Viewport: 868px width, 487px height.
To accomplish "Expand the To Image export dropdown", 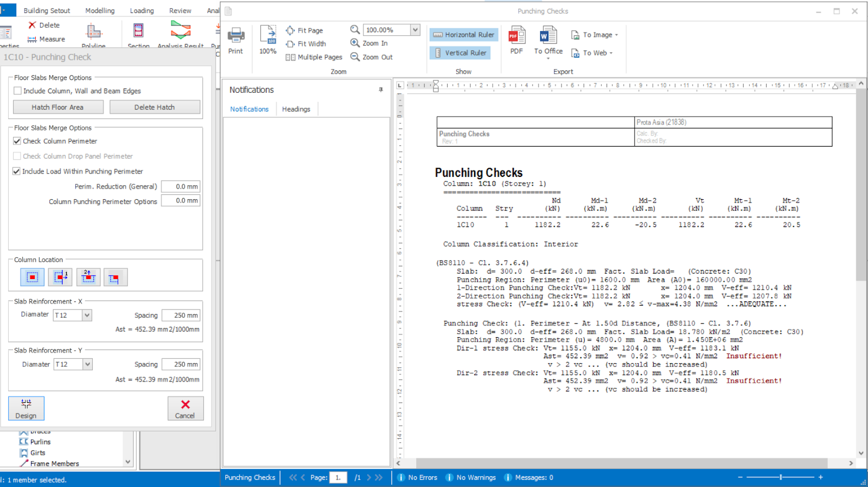I will [616, 35].
